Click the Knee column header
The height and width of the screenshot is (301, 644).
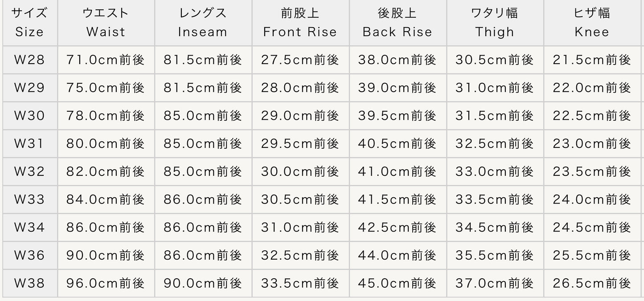tap(592, 23)
